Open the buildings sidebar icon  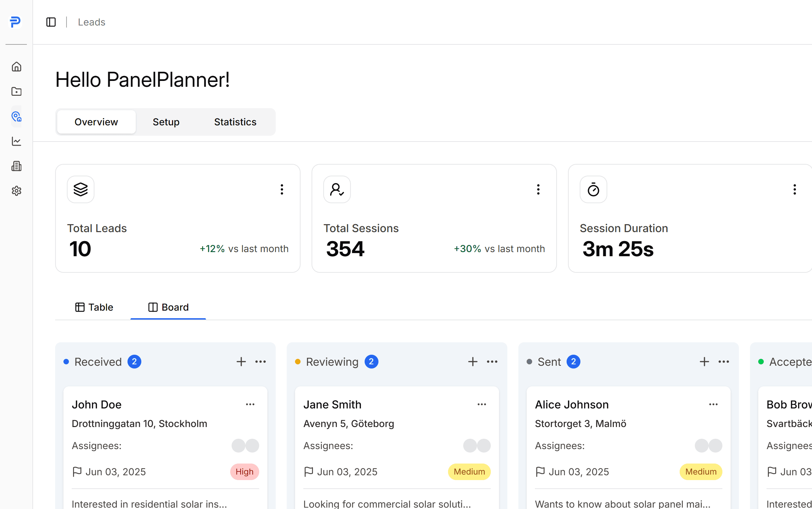pos(17,166)
